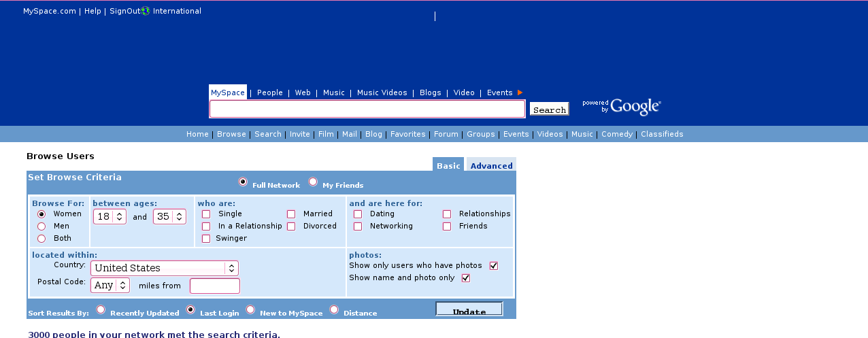Check the Swinger checkbox

[206, 239]
